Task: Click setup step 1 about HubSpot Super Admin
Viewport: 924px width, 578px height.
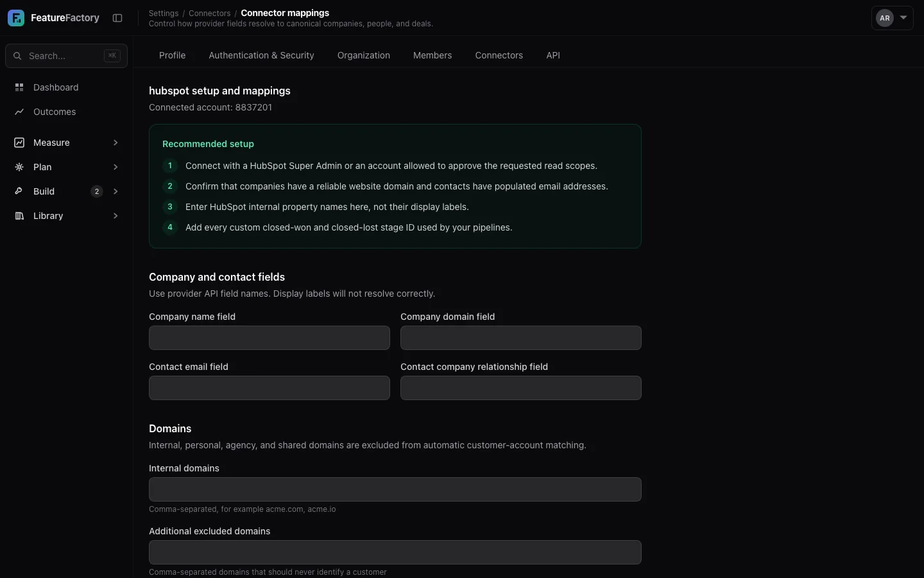Action: [x=391, y=166]
